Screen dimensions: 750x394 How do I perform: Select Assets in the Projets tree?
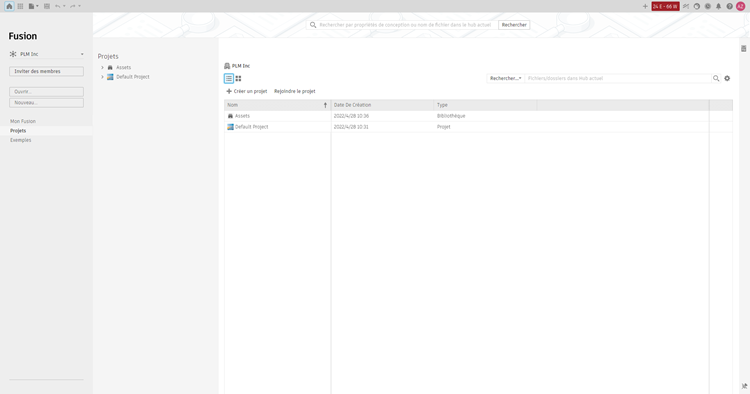click(123, 67)
